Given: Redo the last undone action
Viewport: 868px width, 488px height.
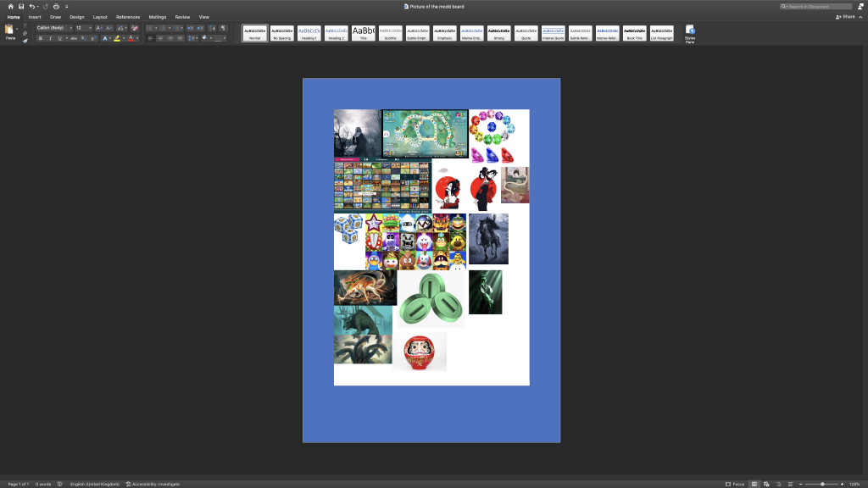Looking at the screenshot, I should coord(46,7).
